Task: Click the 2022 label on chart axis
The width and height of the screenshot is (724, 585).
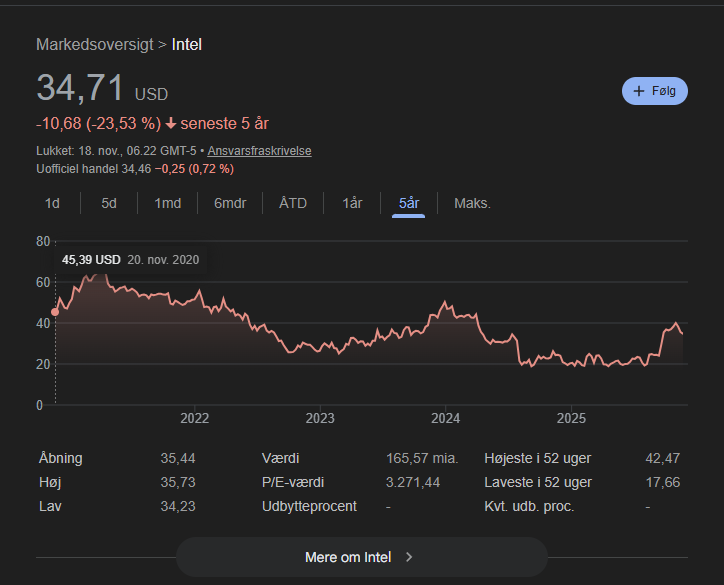Action: point(194,418)
